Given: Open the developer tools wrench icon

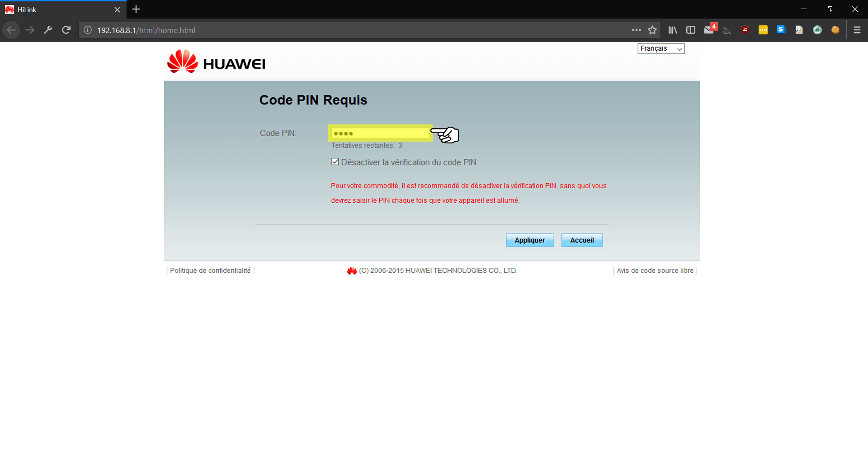Looking at the screenshot, I should [x=48, y=30].
